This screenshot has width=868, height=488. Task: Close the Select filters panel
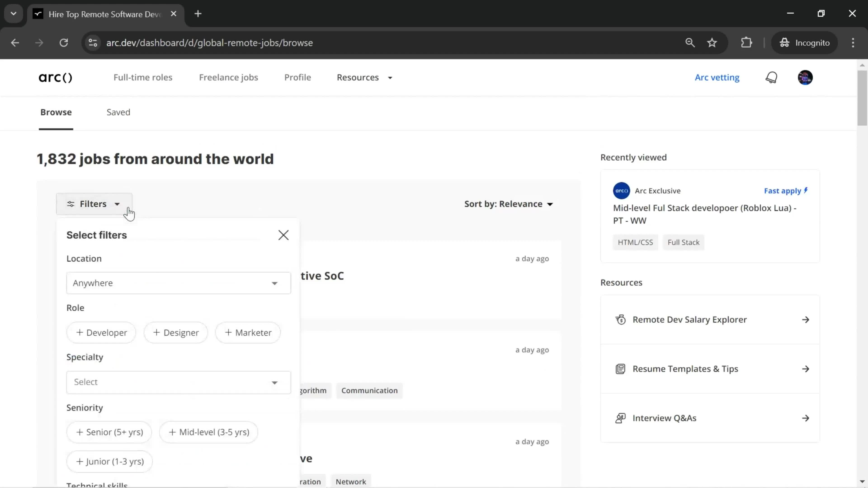(x=284, y=235)
